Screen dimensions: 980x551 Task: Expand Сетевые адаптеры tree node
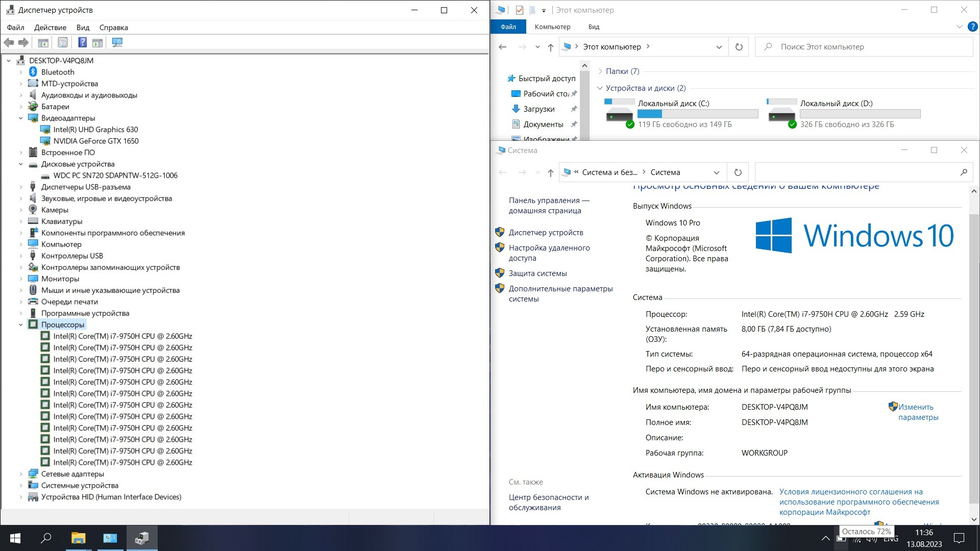[21, 474]
